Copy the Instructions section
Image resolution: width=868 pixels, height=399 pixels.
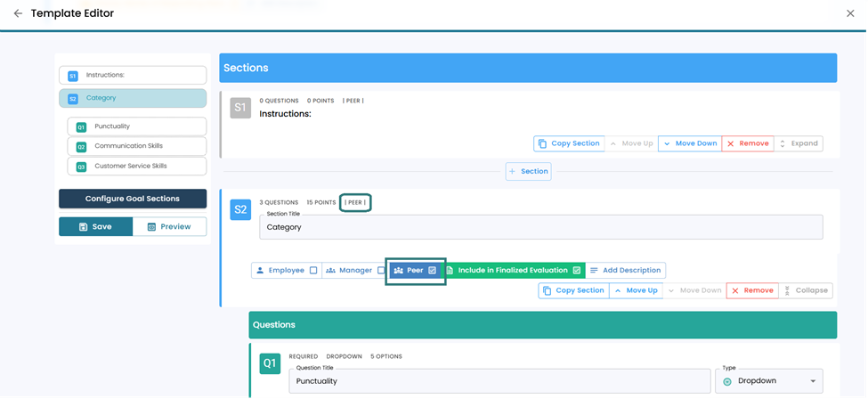(x=569, y=143)
